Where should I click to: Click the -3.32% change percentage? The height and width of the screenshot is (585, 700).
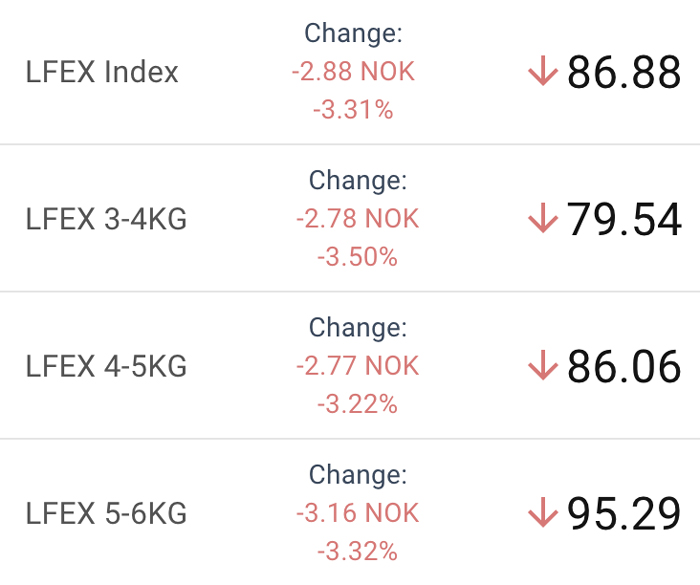tap(358, 551)
